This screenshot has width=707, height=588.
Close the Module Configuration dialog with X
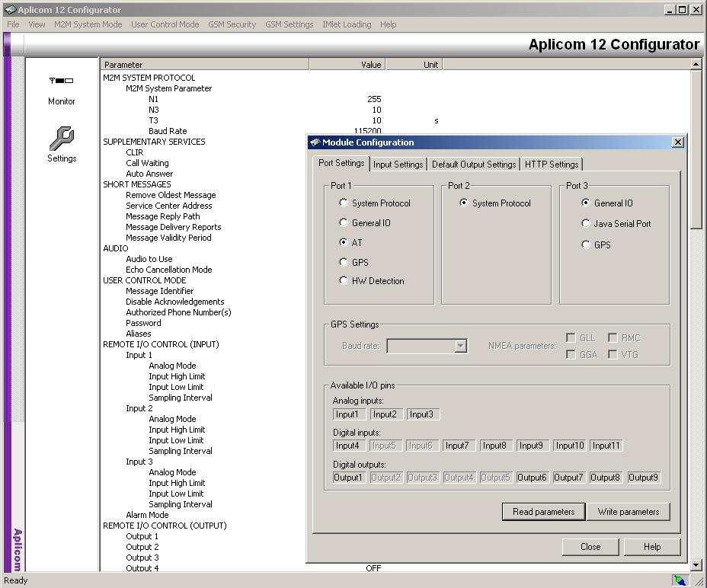pyautogui.click(x=678, y=142)
